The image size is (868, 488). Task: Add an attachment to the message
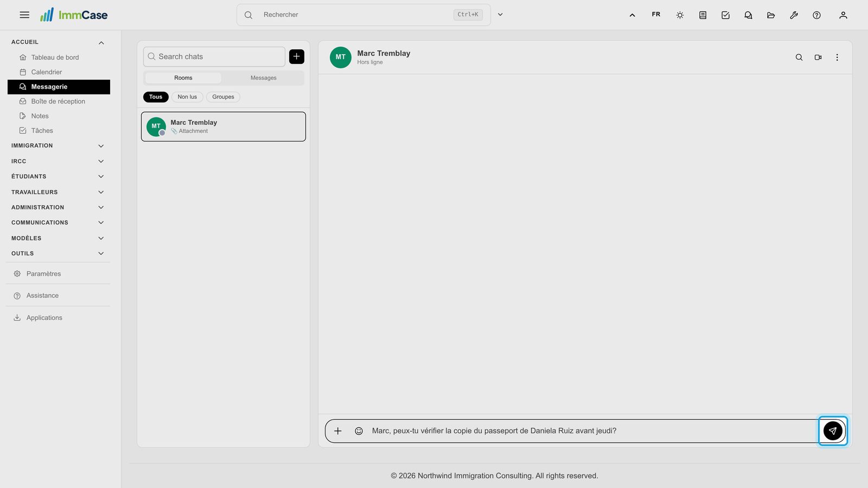[338, 431]
